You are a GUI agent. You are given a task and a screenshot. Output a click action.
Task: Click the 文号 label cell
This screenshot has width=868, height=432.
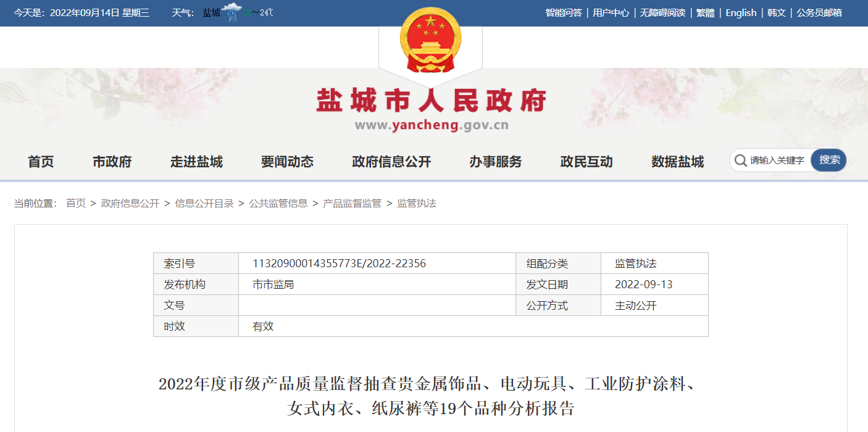[196, 305]
